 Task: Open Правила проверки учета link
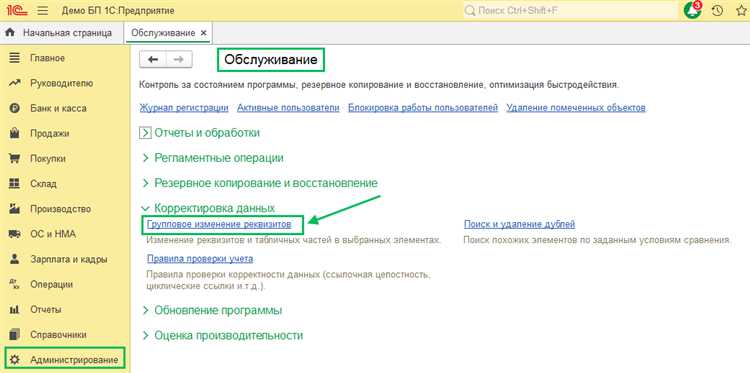coord(200,259)
